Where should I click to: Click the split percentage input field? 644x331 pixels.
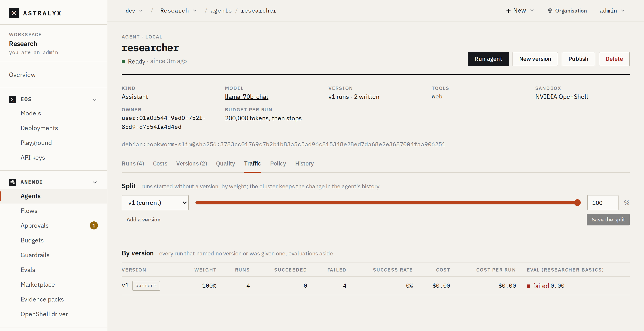pos(602,203)
